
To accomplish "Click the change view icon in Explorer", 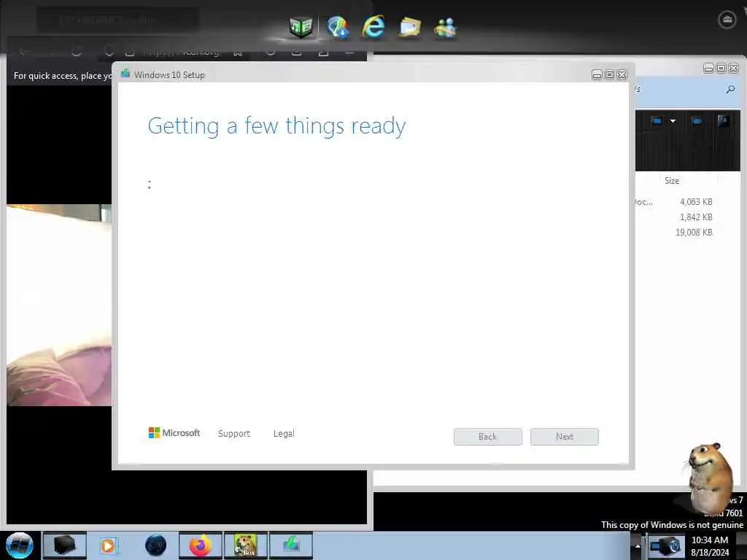I will (x=657, y=121).
